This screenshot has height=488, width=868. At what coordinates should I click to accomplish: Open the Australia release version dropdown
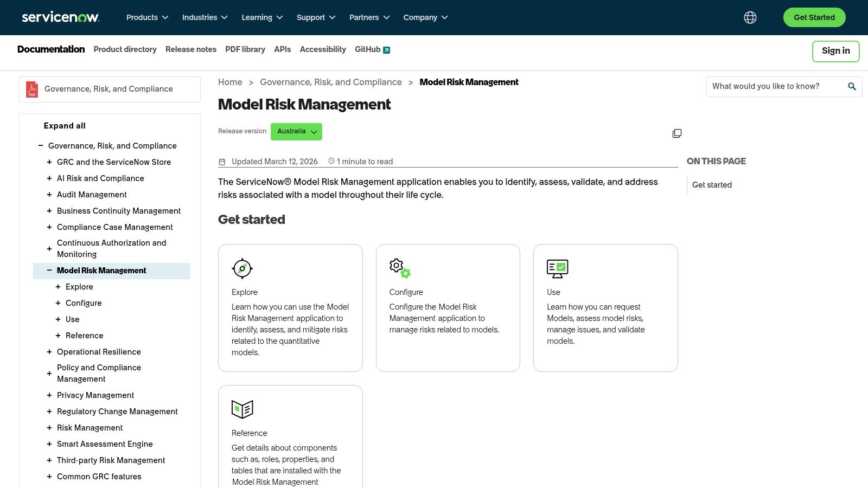tap(296, 132)
